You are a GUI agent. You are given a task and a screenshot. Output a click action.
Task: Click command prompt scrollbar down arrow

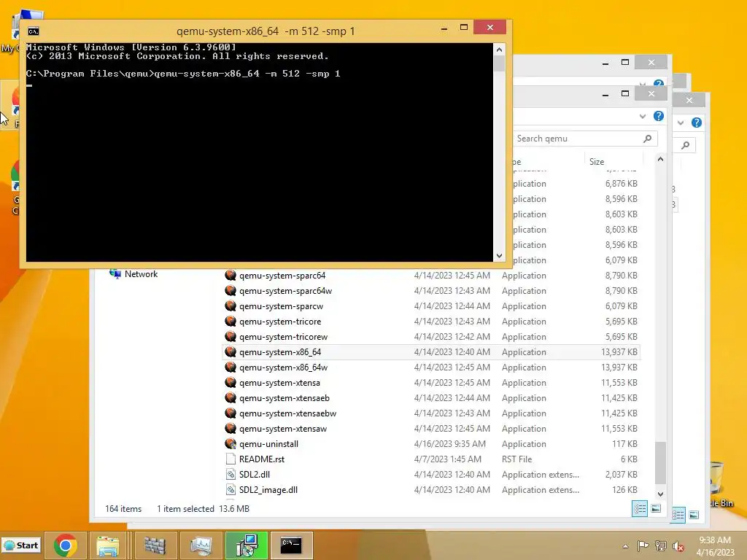coord(499,256)
